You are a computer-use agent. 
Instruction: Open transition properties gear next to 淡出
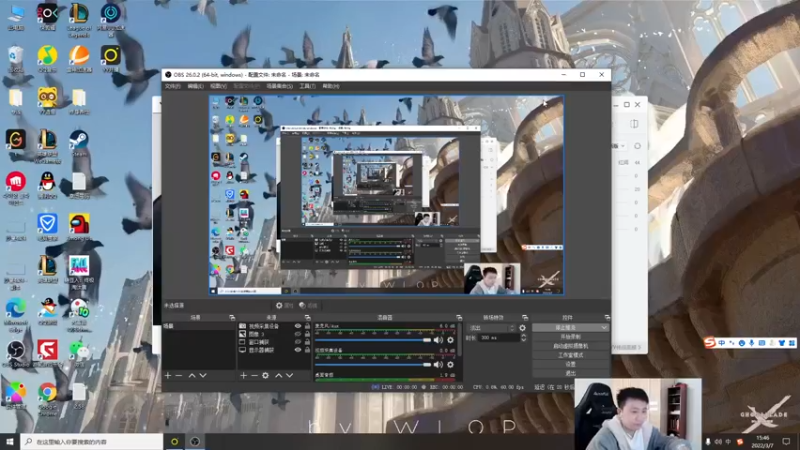522,328
